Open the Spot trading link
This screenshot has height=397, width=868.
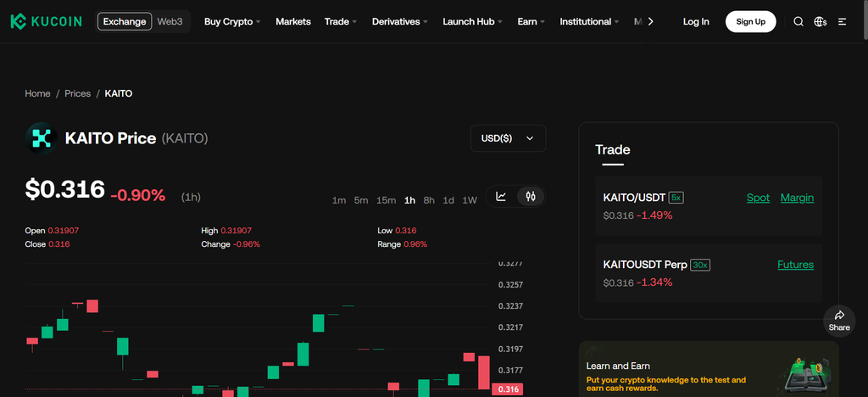[x=758, y=198]
